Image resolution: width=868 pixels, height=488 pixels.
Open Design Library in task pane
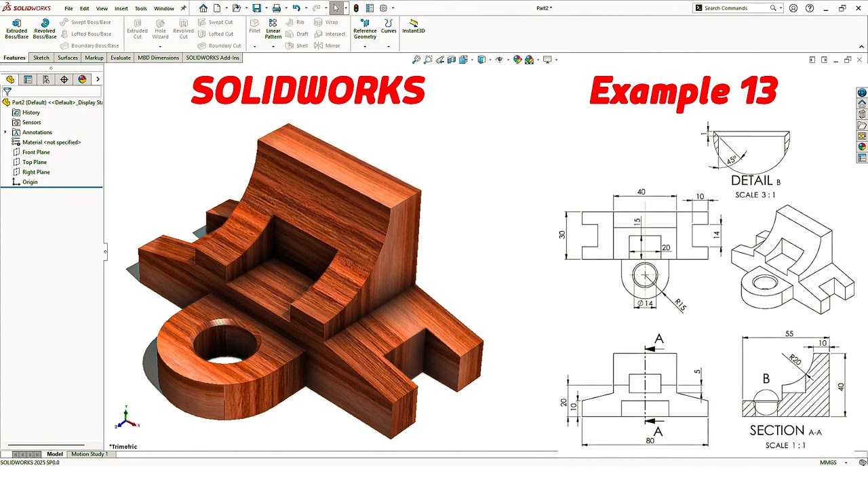(x=862, y=115)
